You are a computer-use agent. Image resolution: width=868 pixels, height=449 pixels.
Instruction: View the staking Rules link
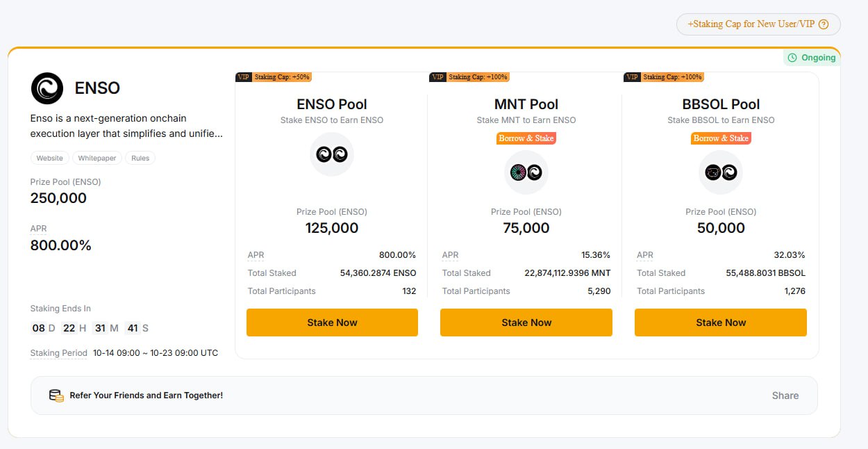[x=140, y=158]
